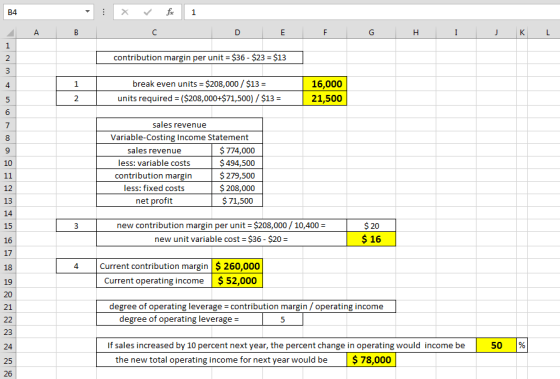This screenshot has height=379, width=560.
Task: Select the % cell in column K
Action: pyautogui.click(x=522, y=345)
